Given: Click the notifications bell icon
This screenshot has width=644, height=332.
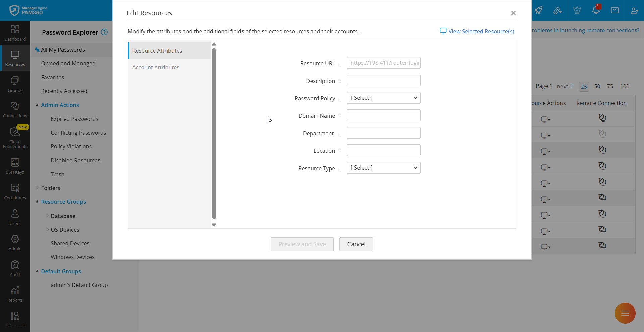Looking at the screenshot, I should (596, 10).
